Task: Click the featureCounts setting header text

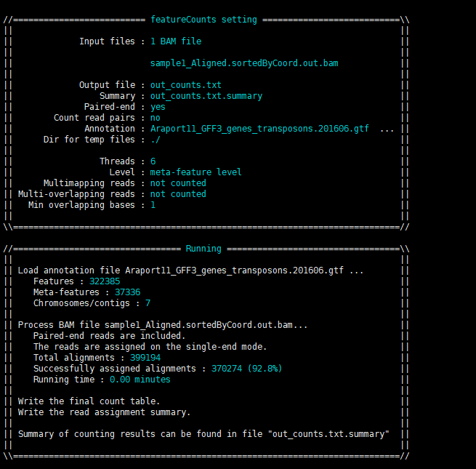Action: pyautogui.click(x=203, y=19)
